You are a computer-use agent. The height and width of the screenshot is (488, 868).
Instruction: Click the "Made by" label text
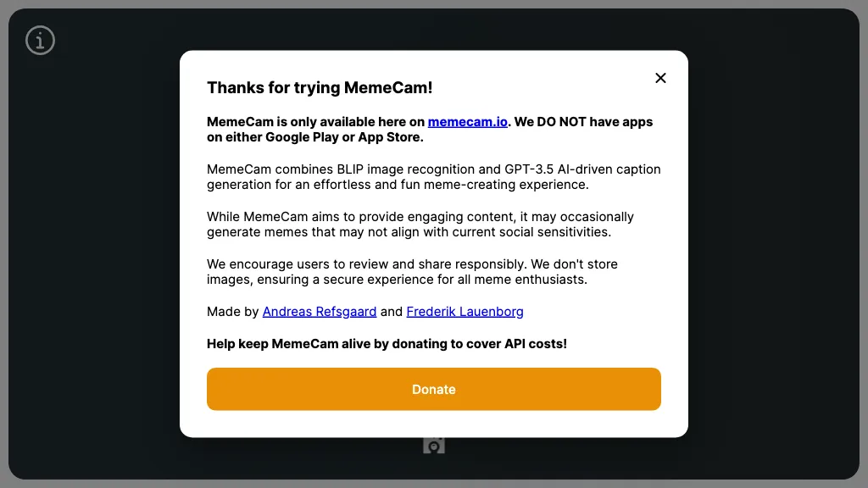(232, 311)
